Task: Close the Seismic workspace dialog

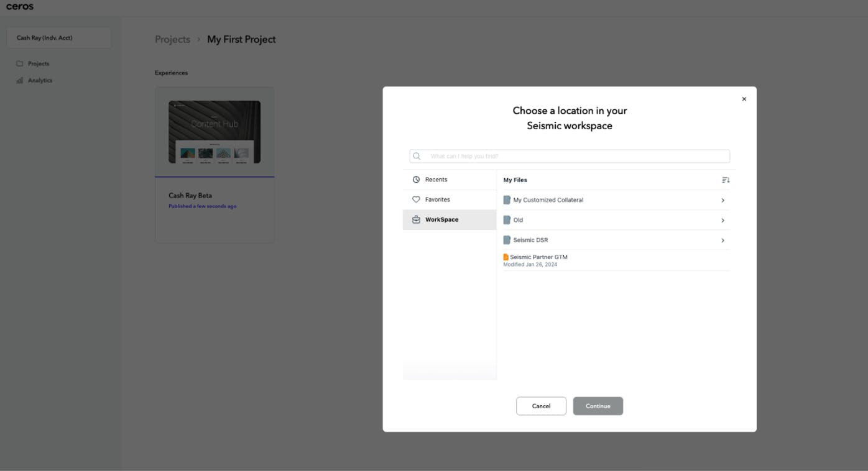Action: (x=744, y=99)
